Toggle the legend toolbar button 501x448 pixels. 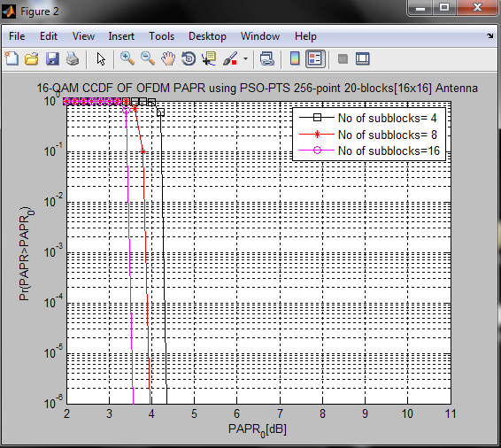point(315,58)
